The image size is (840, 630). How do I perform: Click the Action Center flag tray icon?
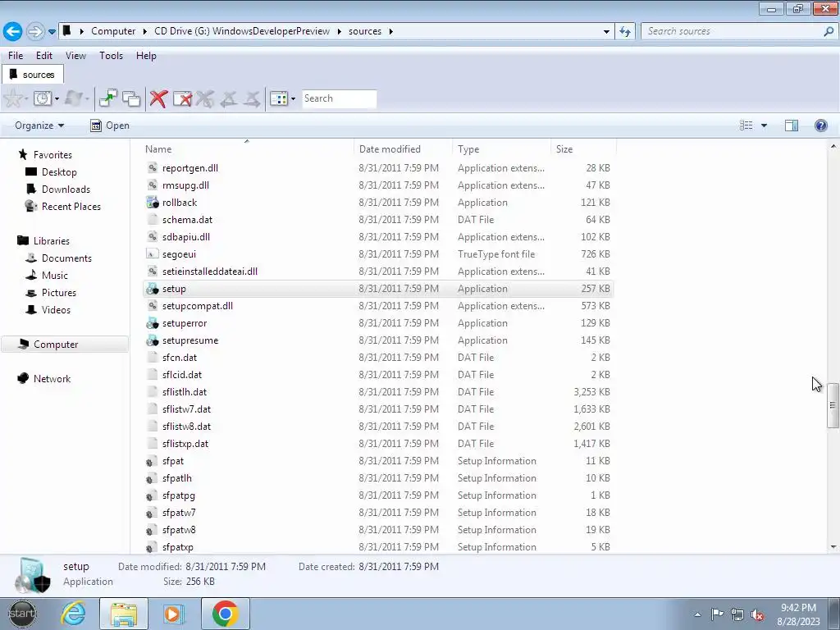717,614
